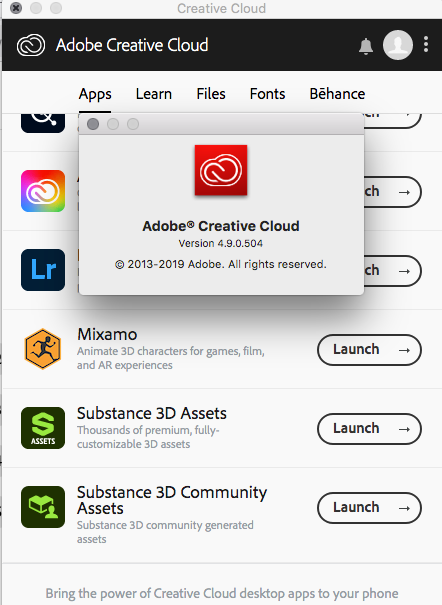The height and width of the screenshot is (605, 442).
Task: Open the user profile avatar
Action: (x=398, y=45)
